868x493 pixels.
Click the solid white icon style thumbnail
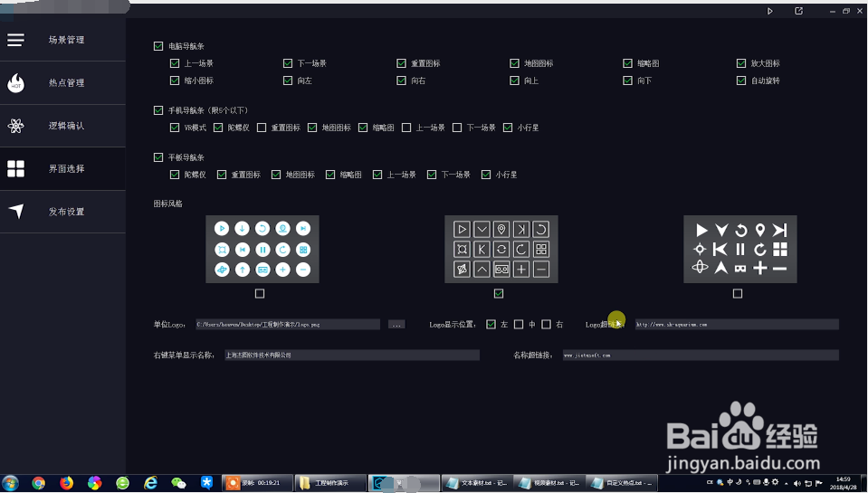pos(740,250)
